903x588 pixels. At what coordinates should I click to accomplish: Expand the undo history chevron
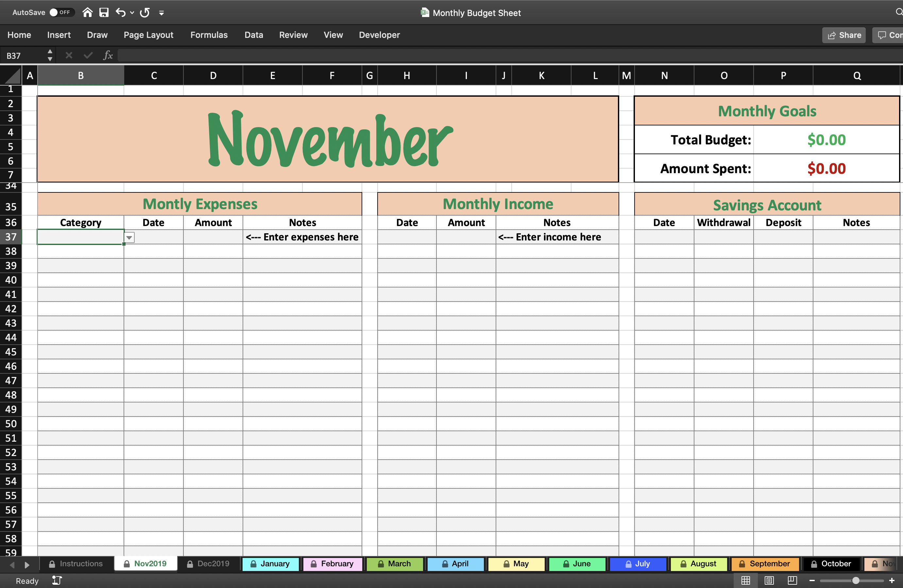(132, 12)
